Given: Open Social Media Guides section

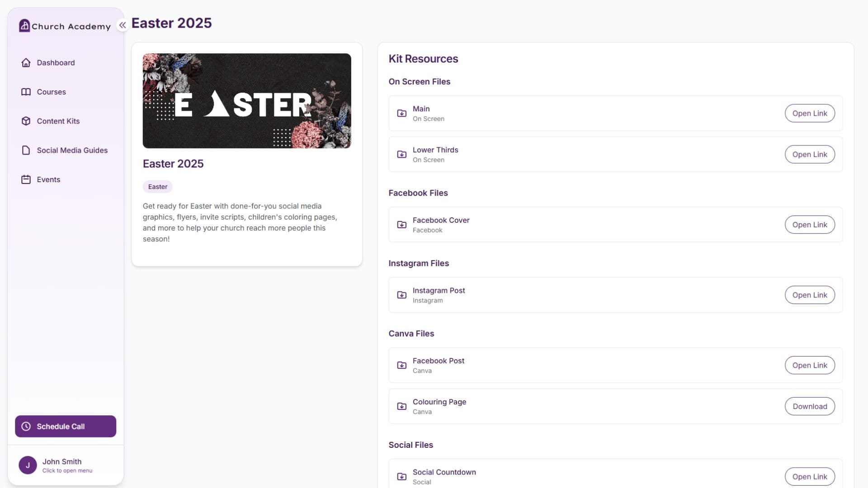Looking at the screenshot, I should point(66,150).
